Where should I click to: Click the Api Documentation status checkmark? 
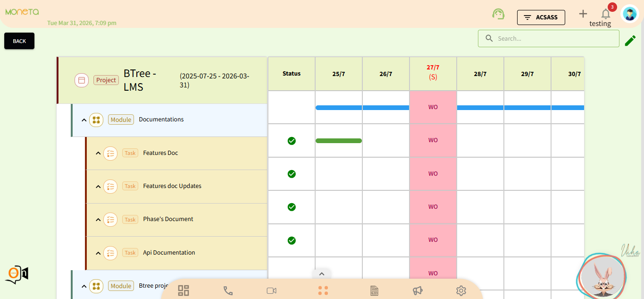[x=292, y=240]
